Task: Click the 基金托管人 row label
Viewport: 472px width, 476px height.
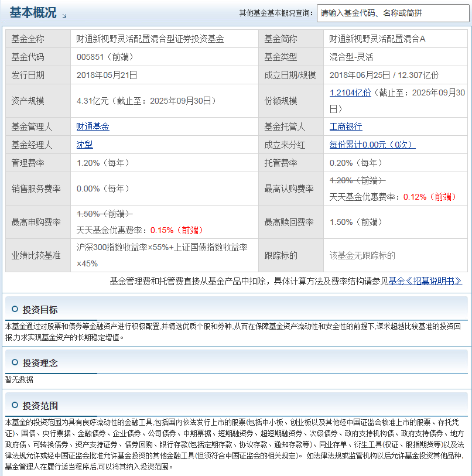Action: click(x=285, y=126)
